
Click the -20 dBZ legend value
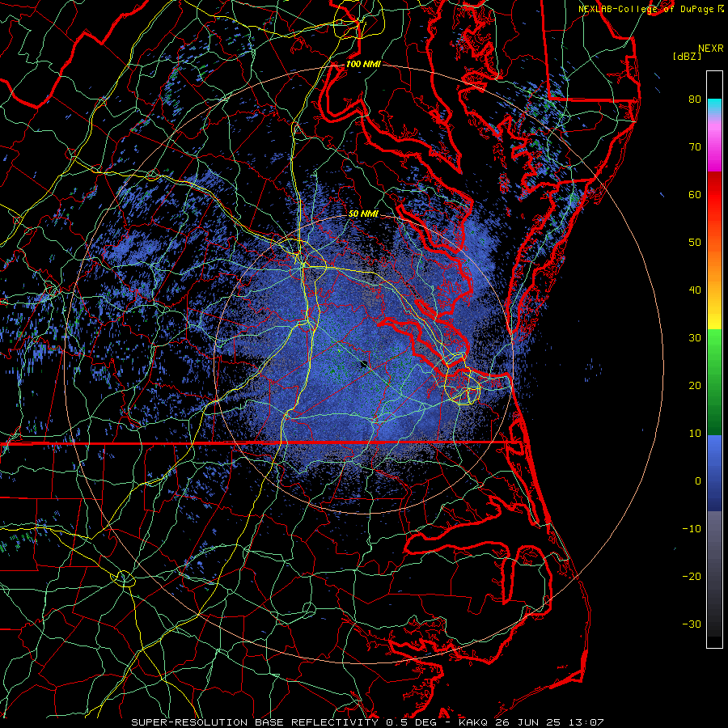pos(692,576)
